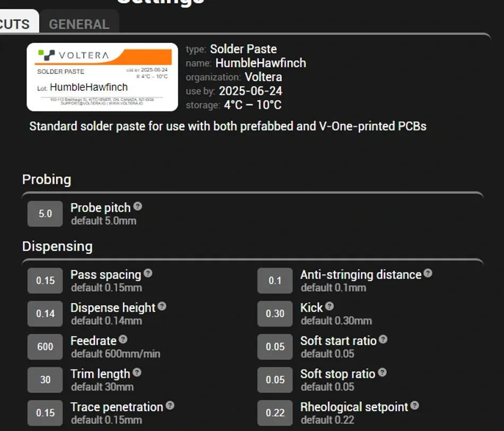
Task: Open Dispense height help tooltip icon
Action: pyautogui.click(x=162, y=306)
